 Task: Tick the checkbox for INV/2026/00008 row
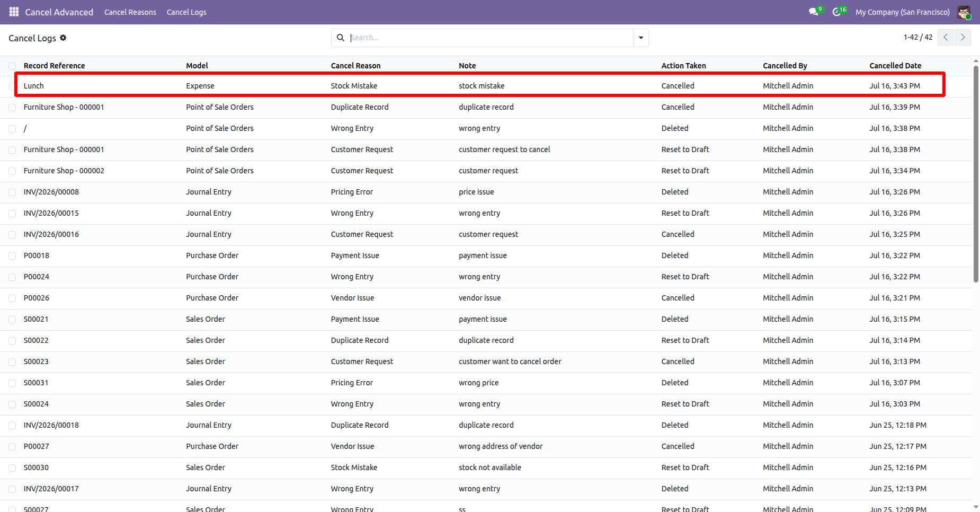click(12, 192)
